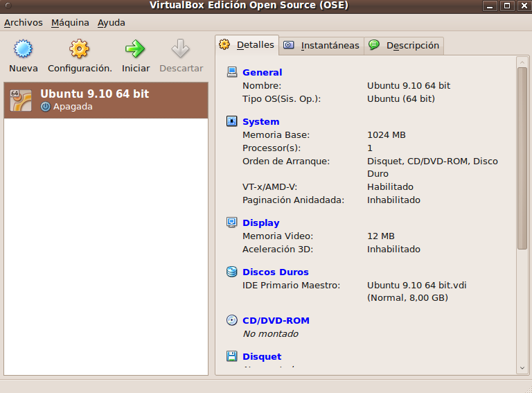Open the Display settings link
The width and height of the screenshot is (532, 393).
click(261, 222)
